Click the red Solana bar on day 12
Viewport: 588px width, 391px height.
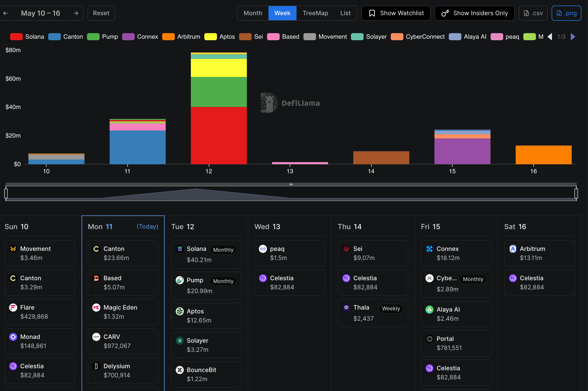[x=219, y=136]
